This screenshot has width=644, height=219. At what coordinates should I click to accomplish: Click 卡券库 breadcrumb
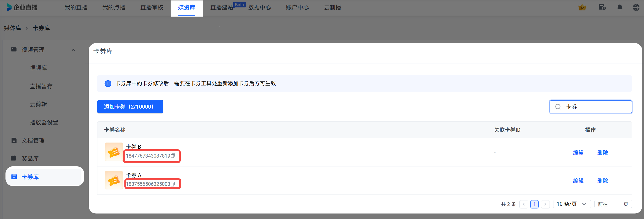coord(41,28)
